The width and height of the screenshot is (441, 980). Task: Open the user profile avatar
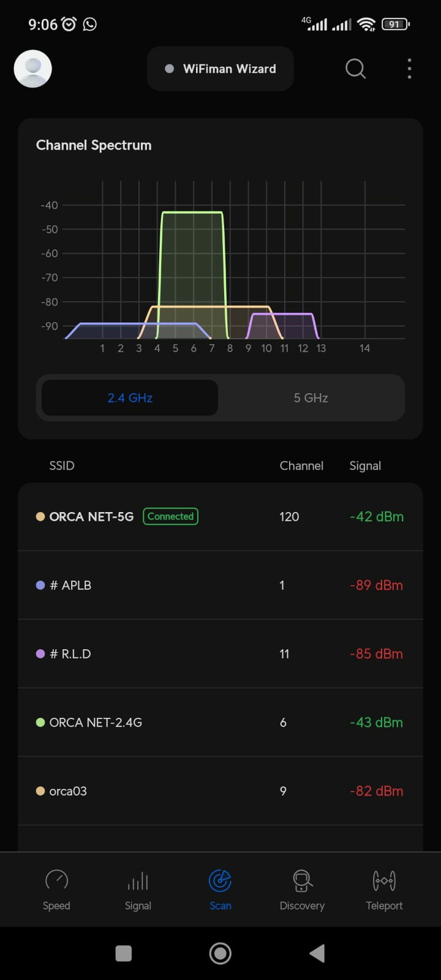pyautogui.click(x=32, y=69)
